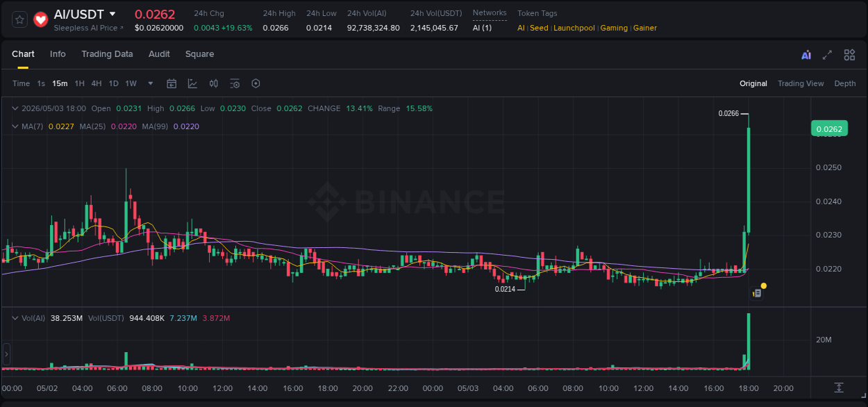868x407 pixels.
Task: Open the Trading Data tab
Action: [x=107, y=54]
